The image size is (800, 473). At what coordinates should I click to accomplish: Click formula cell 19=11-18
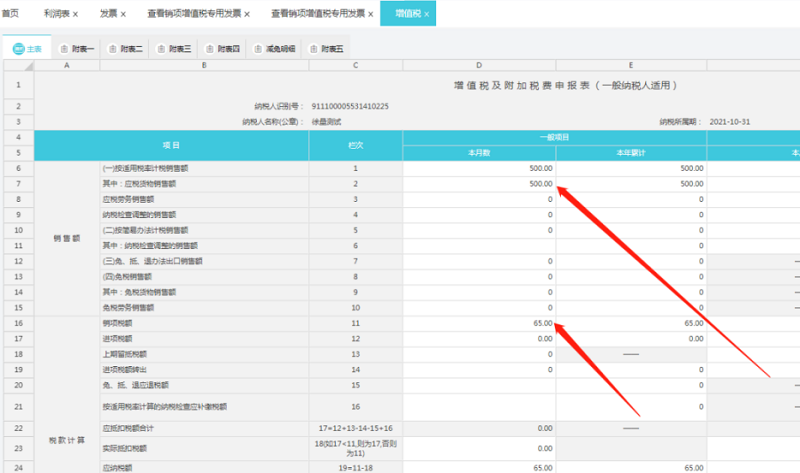pyautogui.click(x=356, y=467)
